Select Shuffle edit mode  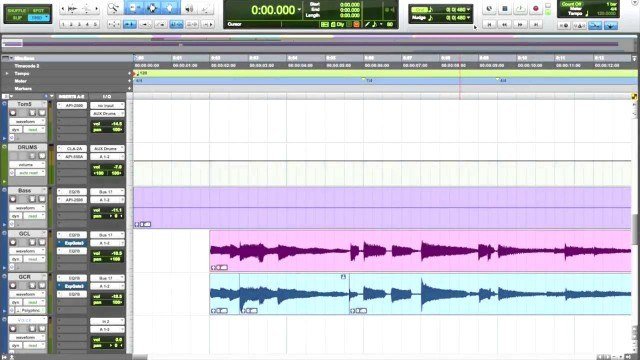pyautogui.click(x=17, y=10)
